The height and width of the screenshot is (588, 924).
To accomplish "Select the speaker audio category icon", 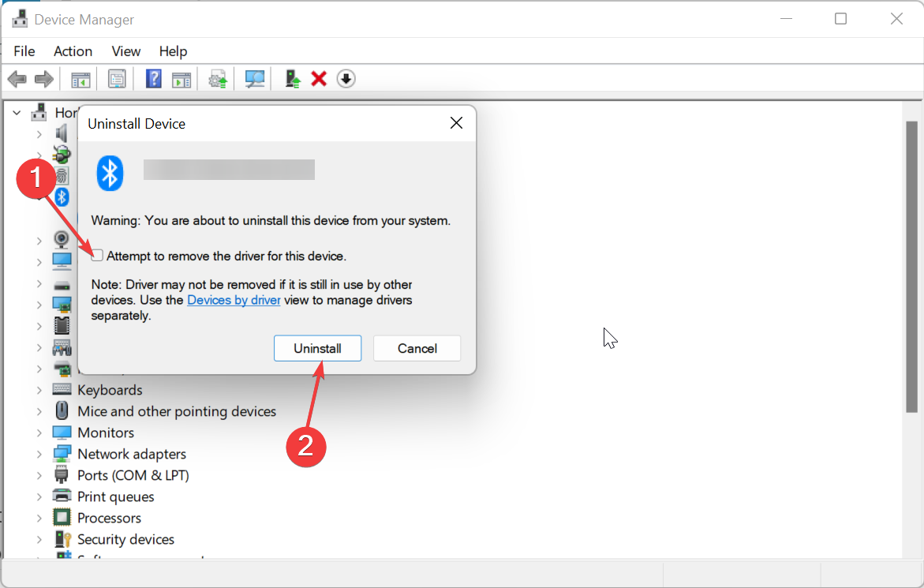I will point(62,133).
